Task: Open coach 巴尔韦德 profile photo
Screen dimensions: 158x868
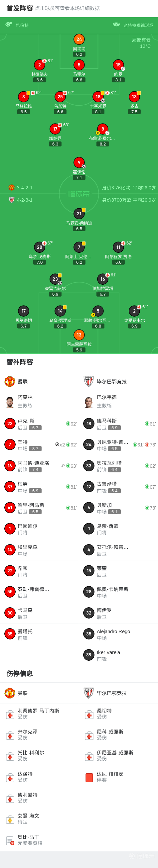Action: point(88,402)
